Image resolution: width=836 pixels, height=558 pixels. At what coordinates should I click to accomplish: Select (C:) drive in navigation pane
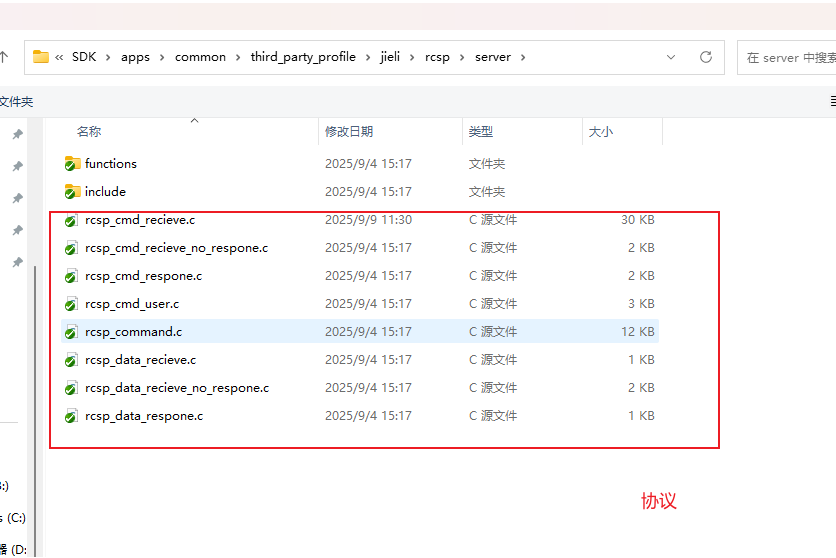[x=13, y=517]
